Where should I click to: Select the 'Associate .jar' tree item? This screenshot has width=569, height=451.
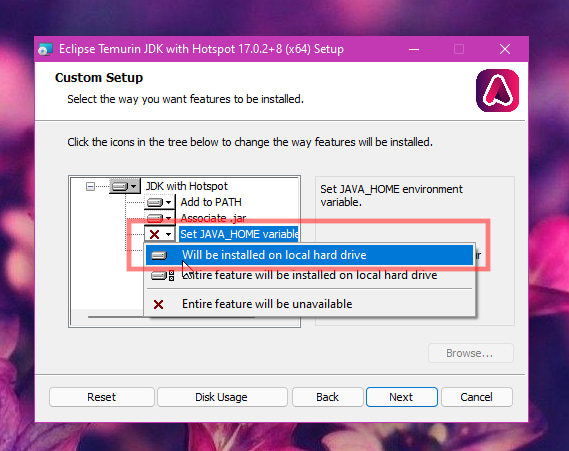point(213,218)
